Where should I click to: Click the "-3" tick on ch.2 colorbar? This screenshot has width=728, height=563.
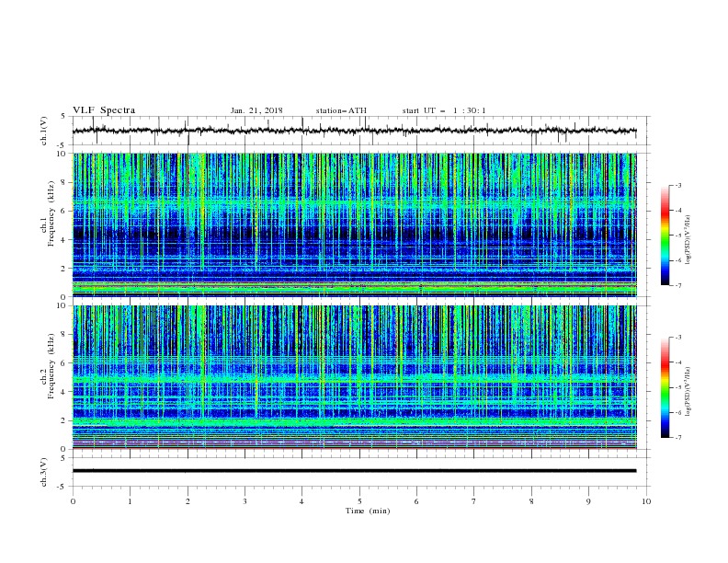(677, 338)
